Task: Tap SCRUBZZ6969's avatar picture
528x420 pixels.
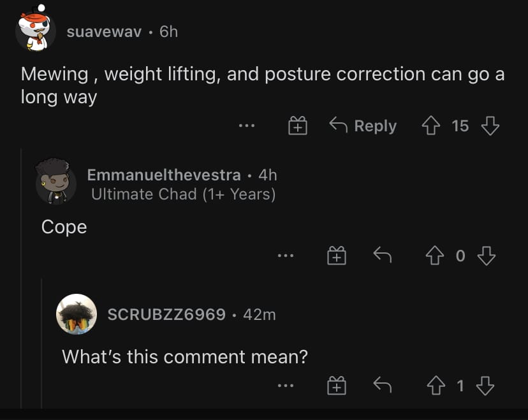Action: (x=77, y=314)
